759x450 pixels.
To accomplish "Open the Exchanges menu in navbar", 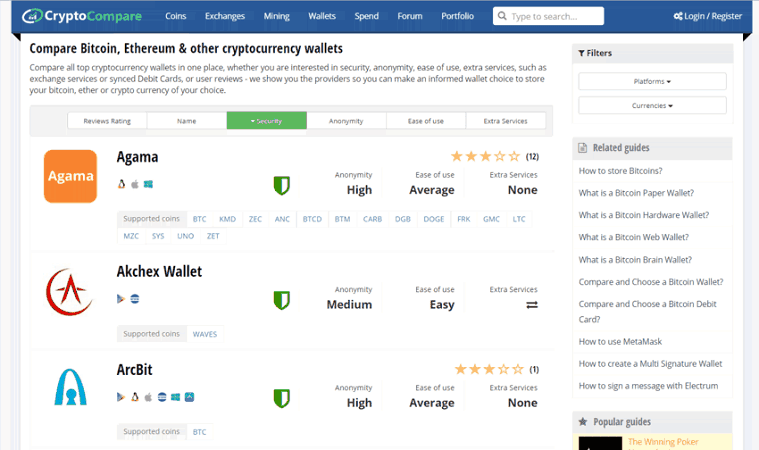I will (224, 16).
